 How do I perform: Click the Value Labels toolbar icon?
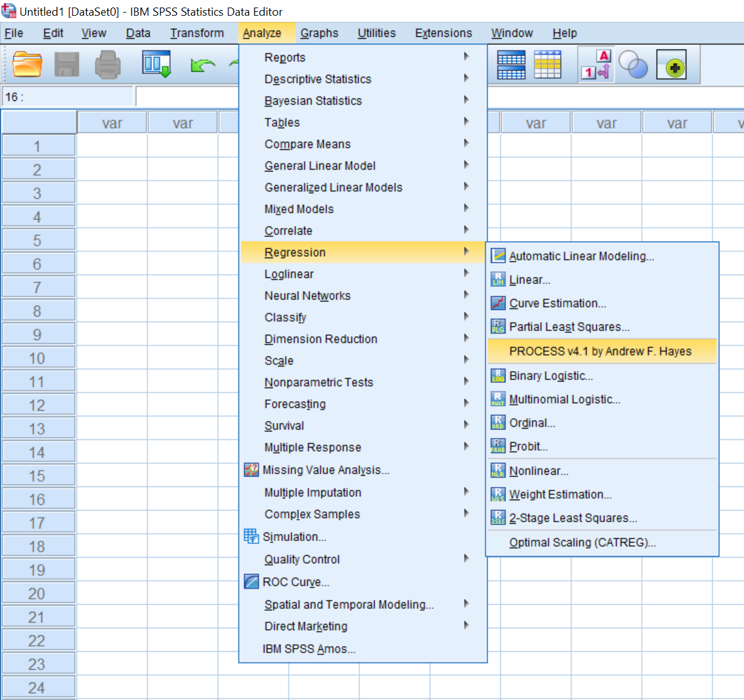pyautogui.click(x=595, y=65)
